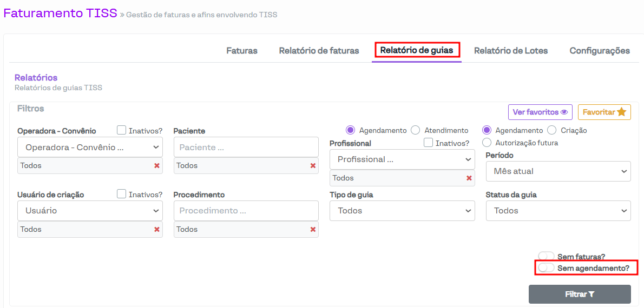
Task: Click the eye icon on Ver favoritos
Action: pyautogui.click(x=564, y=112)
